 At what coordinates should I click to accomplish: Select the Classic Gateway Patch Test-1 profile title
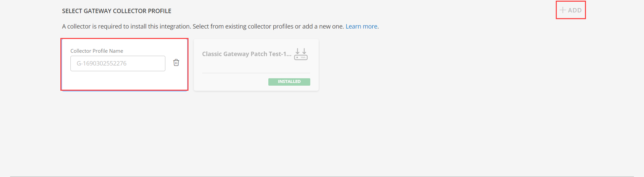point(247,54)
